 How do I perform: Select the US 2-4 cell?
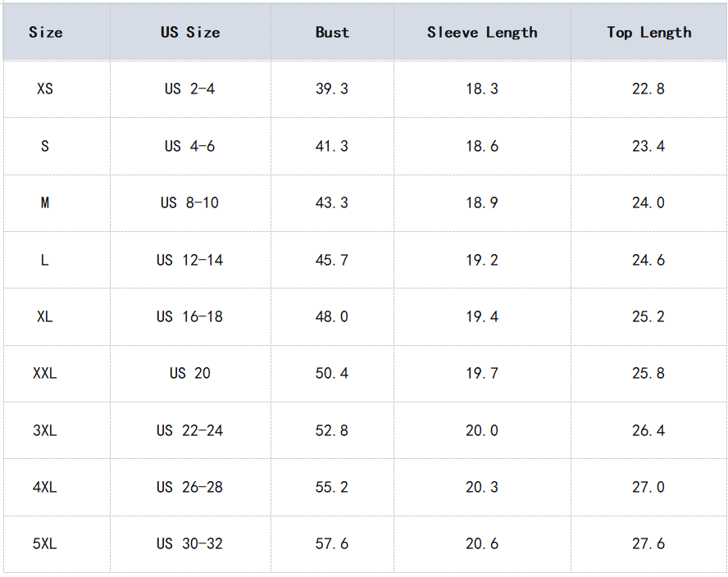point(189,89)
